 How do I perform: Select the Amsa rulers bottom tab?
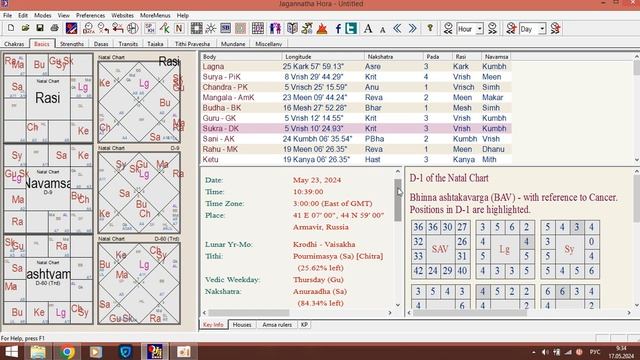[277, 325]
